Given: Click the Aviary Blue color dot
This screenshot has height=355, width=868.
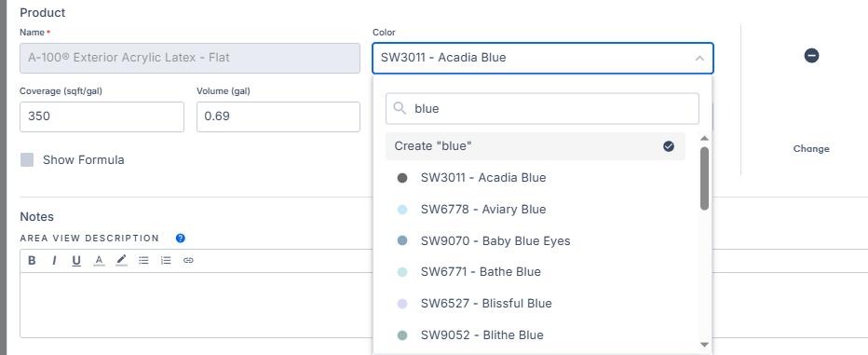Looking at the screenshot, I should coord(402,210).
